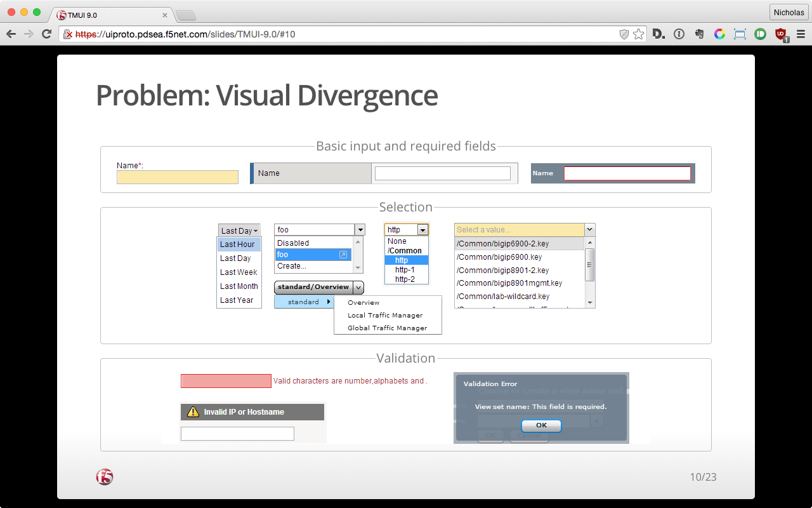The image size is (812, 508).
Task: Click the insecure HTTPS lock icon
Action: 67,34
